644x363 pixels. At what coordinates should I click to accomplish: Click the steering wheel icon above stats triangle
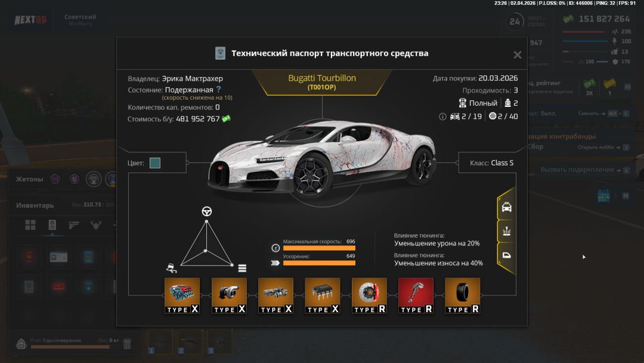click(x=206, y=211)
